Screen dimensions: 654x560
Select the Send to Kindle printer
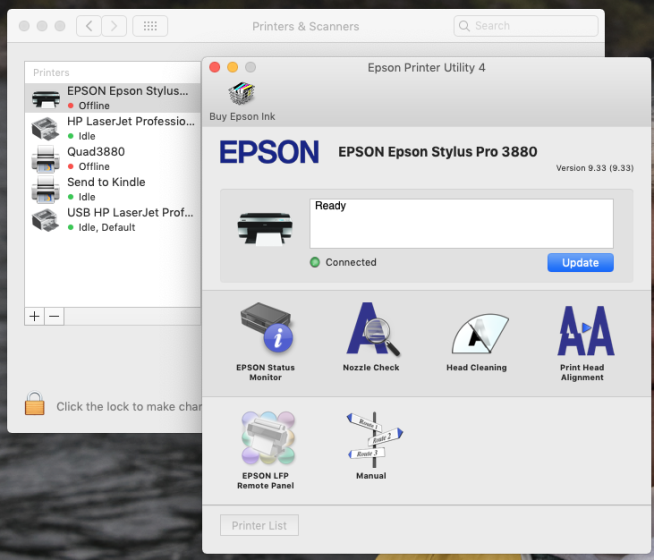coord(110,189)
